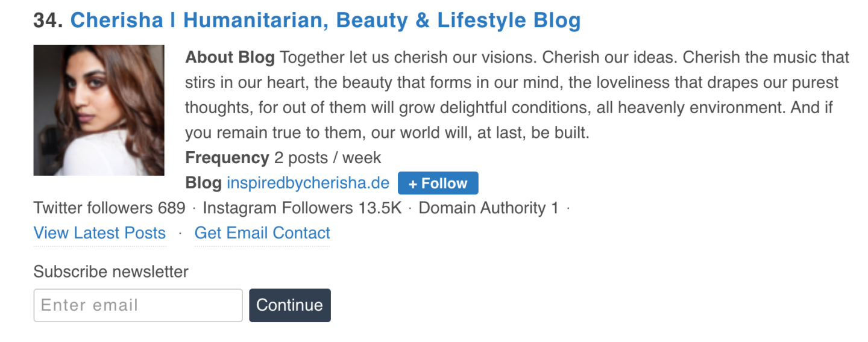868x342 pixels.
Task: Click the blue + Follow button
Action: pyautogui.click(x=438, y=183)
